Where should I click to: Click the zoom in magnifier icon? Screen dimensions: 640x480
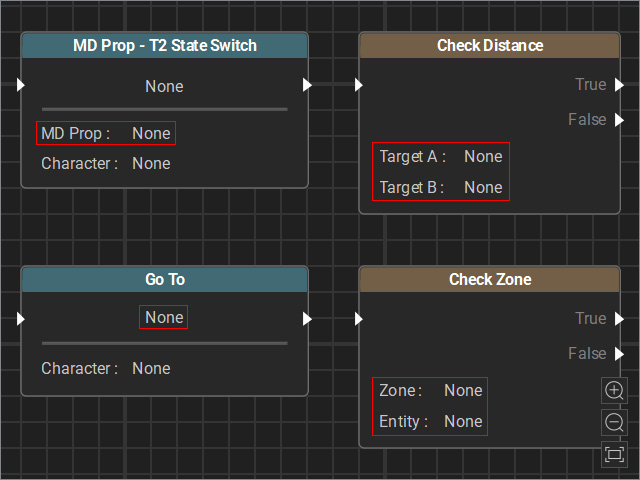click(614, 390)
